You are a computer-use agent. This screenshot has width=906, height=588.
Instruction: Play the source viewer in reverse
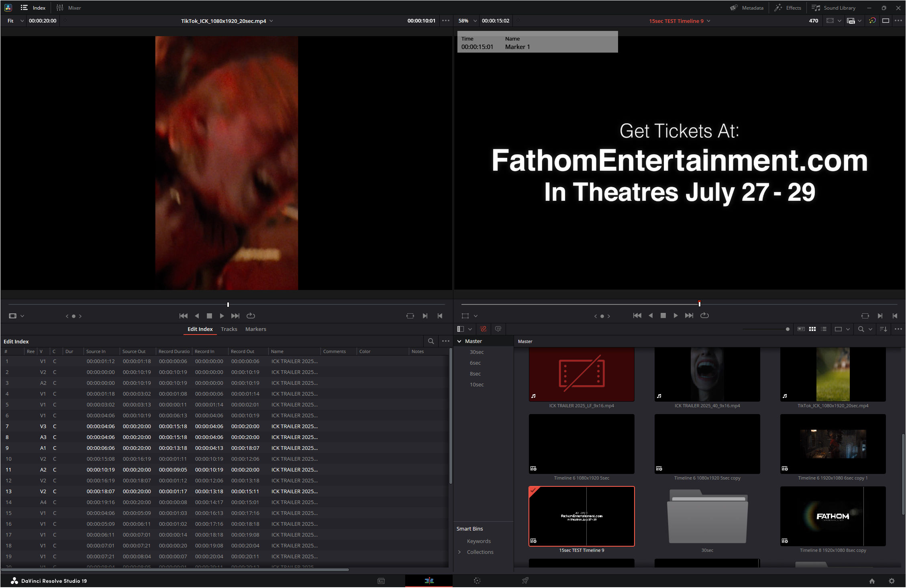pyautogui.click(x=197, y=316)
